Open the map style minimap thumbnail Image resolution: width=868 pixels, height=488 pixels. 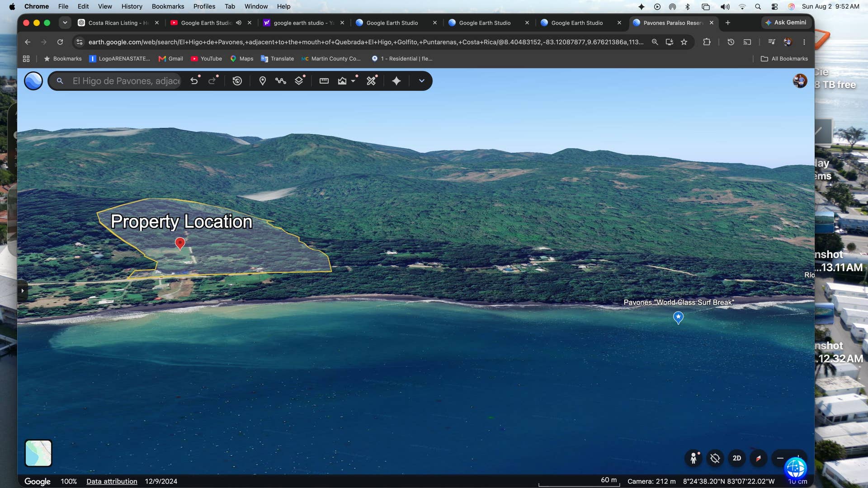(38, 453)
